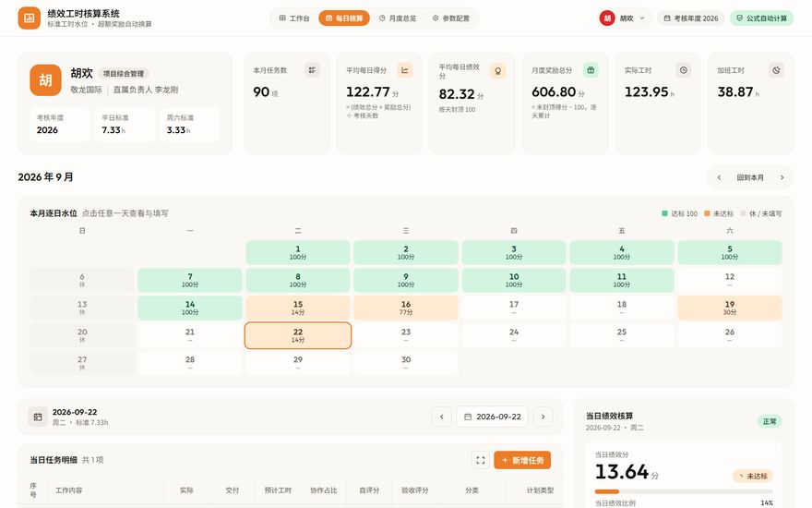The width and height of the screenshot is (812, 508).
Task: Click the fullscreen expand icon in 当日任务明细
Action: click(481, 460)
